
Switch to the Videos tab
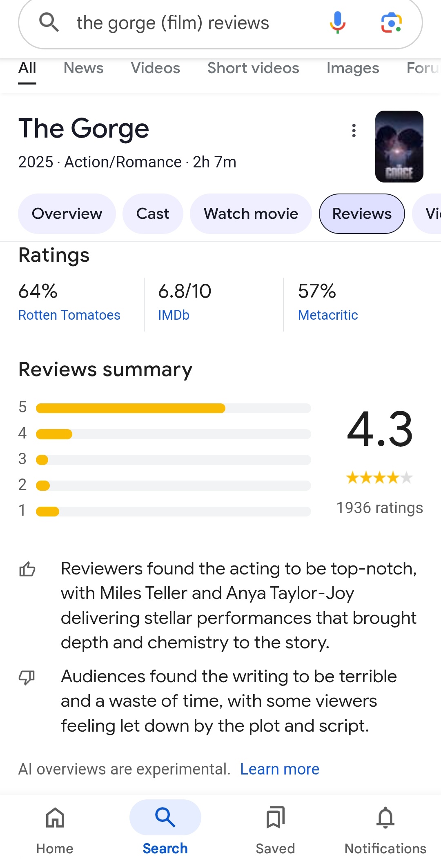pyautogui.click(x=156, y=68)
